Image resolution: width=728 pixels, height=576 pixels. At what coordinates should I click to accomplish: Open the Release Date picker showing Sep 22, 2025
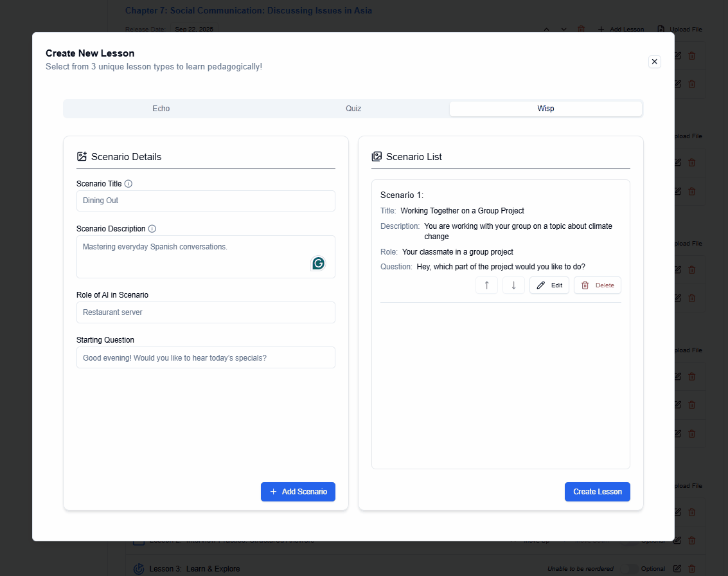coord(194,29)
